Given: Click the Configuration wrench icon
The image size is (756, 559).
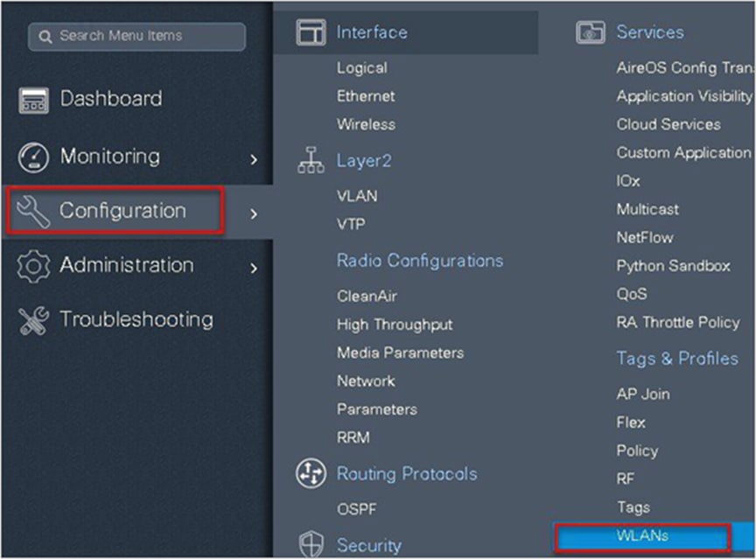Looking at the screenshot, I should tap(33, 212).
